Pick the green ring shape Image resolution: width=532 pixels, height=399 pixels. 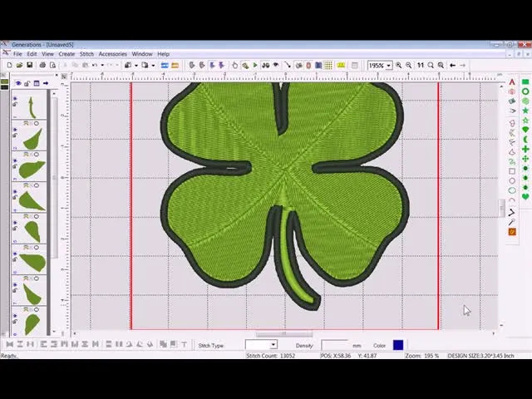(x=525, y=91)
